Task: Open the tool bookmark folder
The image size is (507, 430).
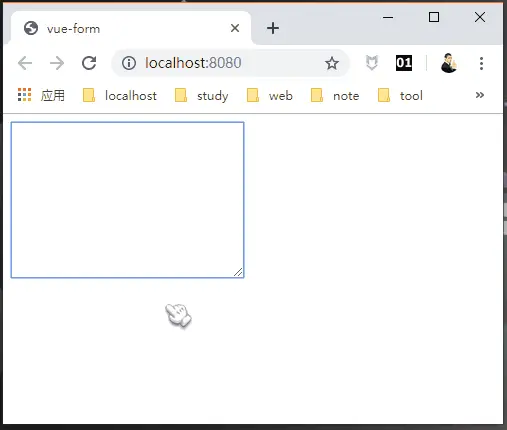Action: pyautogui.click(x=400, y=96)
